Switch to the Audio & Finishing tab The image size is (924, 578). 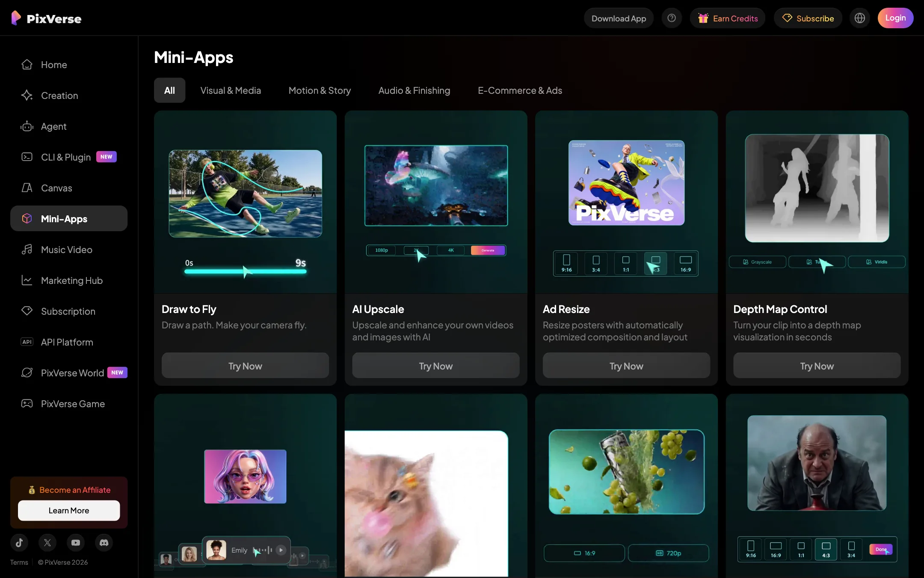coord(414,90)
